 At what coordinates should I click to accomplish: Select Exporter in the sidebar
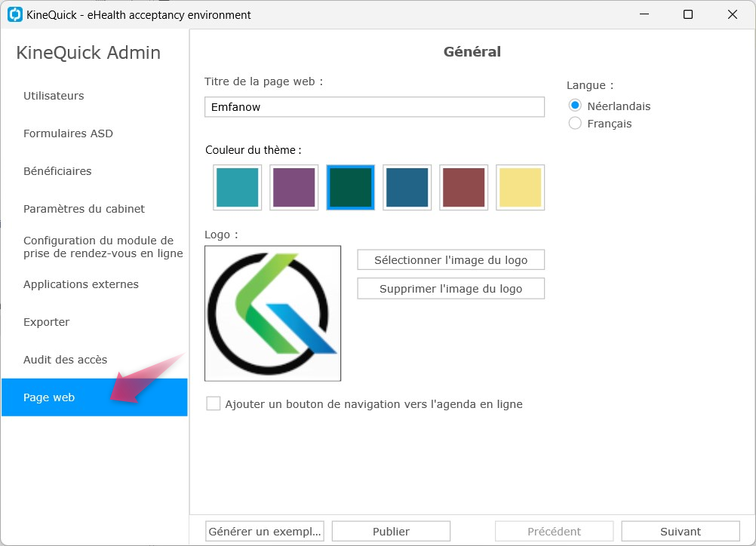coord(46,322)
